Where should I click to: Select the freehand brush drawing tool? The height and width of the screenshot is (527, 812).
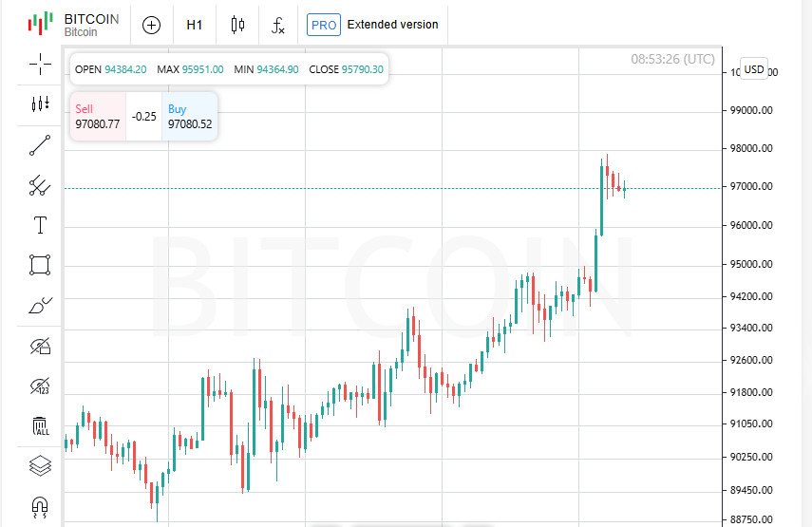click(x=40, y=305)
